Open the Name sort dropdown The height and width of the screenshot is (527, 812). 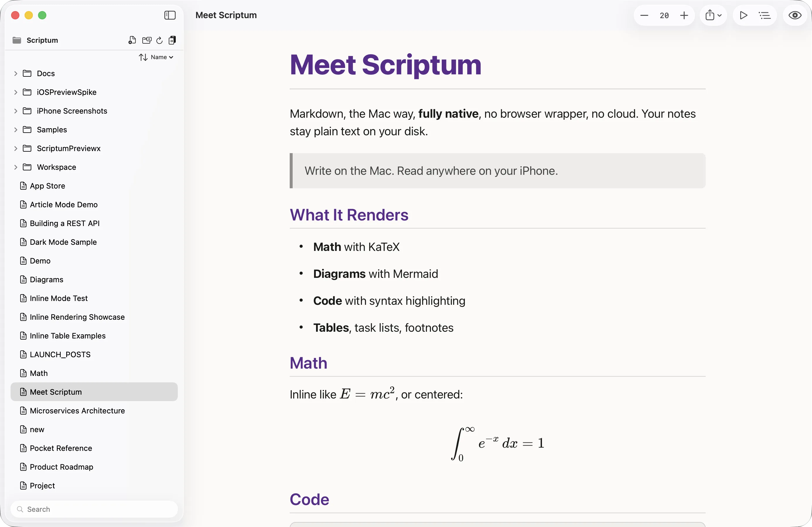click(156, 57)
